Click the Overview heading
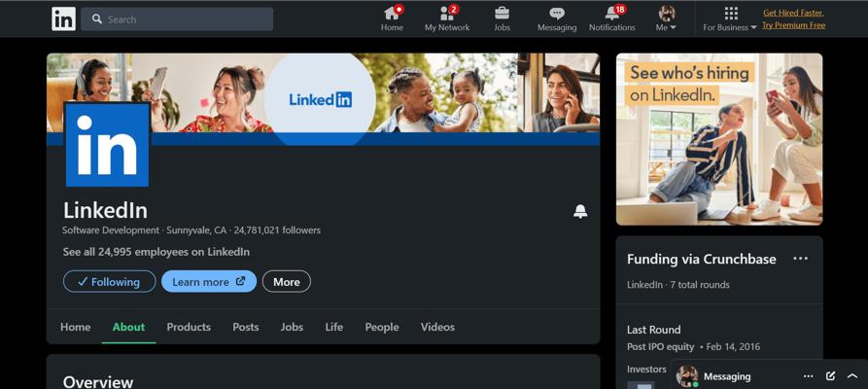The height and width of the screenshot is (389, 868). [x=98, y=382]
